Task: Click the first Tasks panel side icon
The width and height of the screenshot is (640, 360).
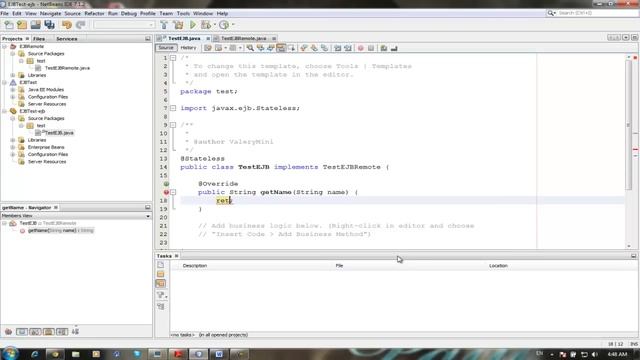Action: tap(160, 265)
